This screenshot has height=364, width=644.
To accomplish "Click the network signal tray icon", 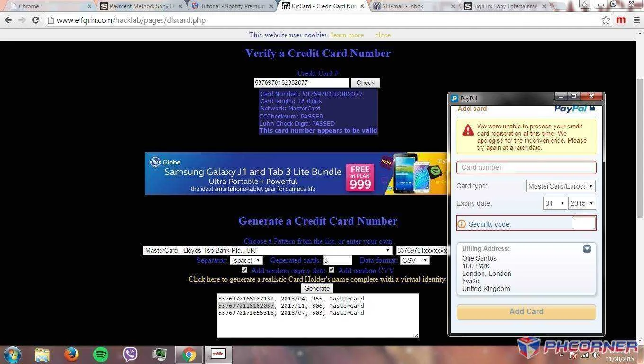I will coord(585,355).
